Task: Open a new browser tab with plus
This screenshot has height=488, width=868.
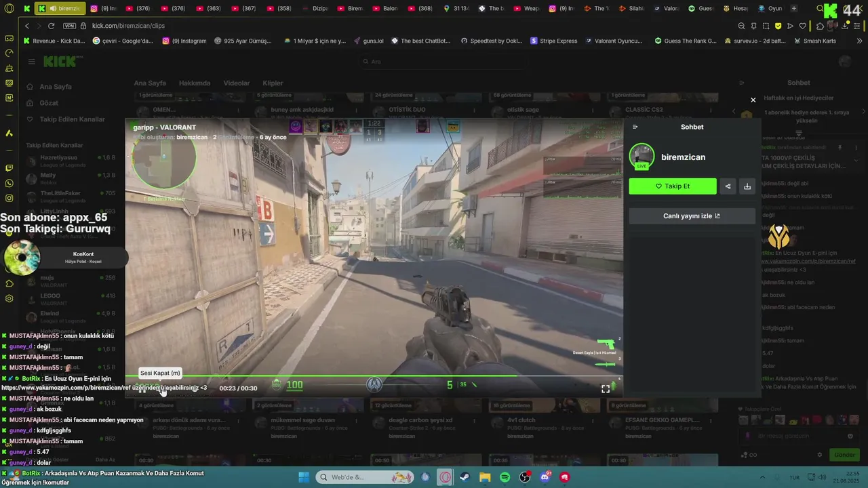Action: coord(794,8)
